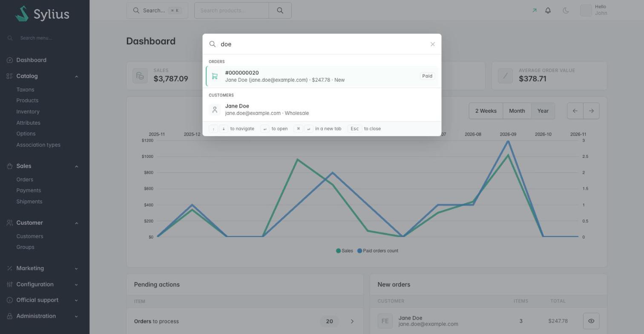
Task: Focus the Search menu field in sidebar
Action: point(45,38)
